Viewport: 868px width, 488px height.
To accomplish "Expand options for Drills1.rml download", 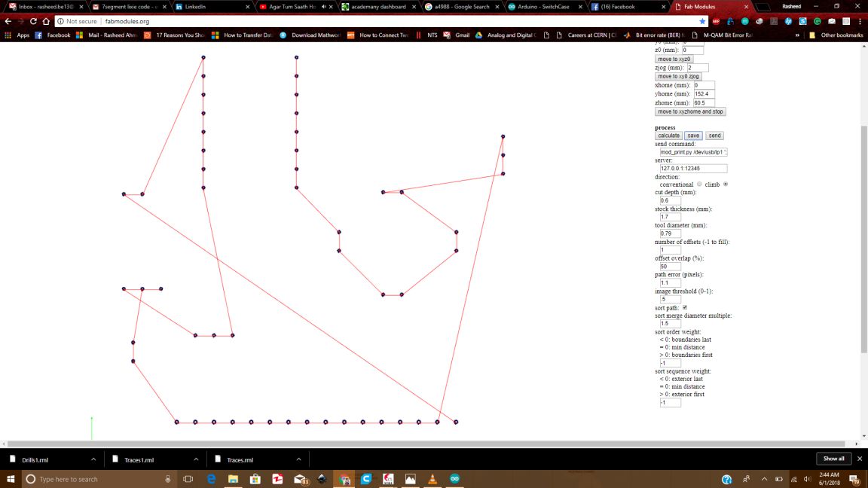I will tap(93, 459).
